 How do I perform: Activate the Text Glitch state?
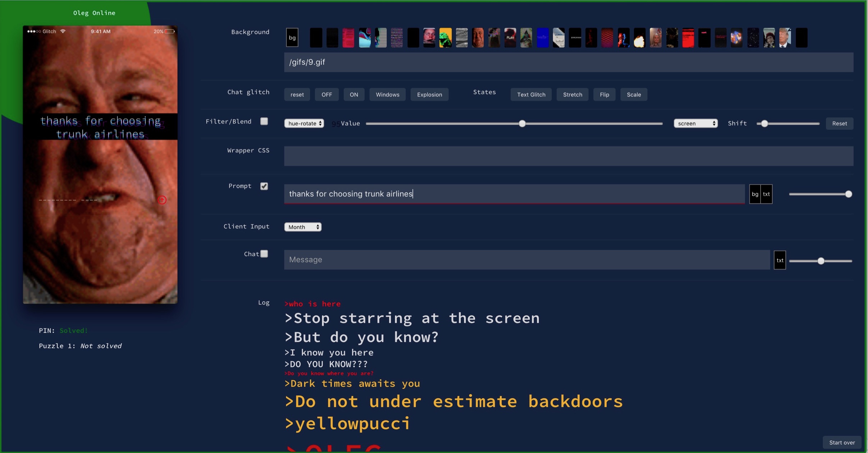pyautogui.click(x=531, y=95)
